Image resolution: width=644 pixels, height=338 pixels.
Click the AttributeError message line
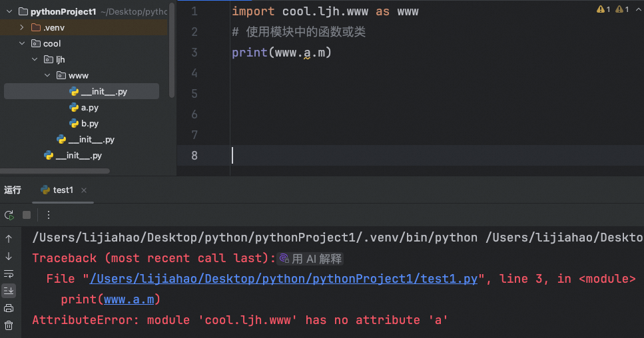coord(240,320)
